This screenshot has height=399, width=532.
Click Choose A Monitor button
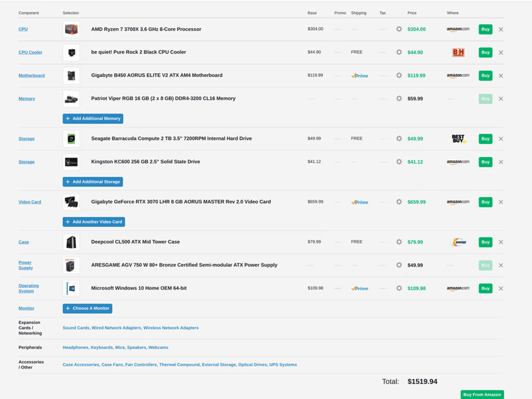coord(87,308)
